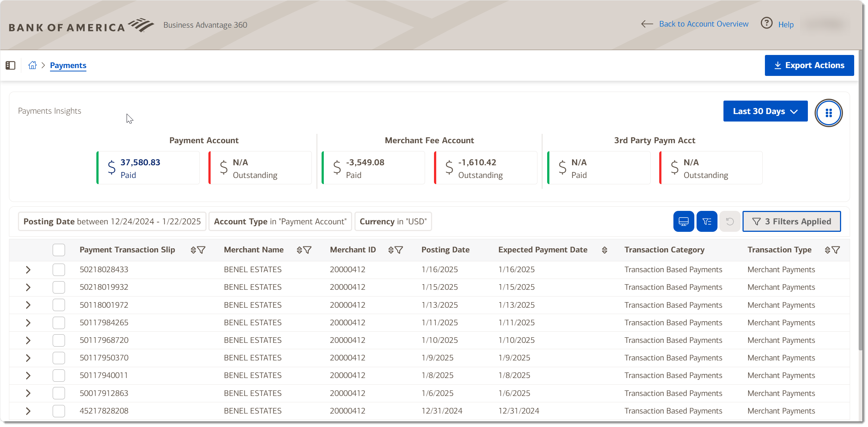Viewport: 868px width, 427px height.
Task: Click dollar icon on -3,549.08 Paid card
Action: 337,168
